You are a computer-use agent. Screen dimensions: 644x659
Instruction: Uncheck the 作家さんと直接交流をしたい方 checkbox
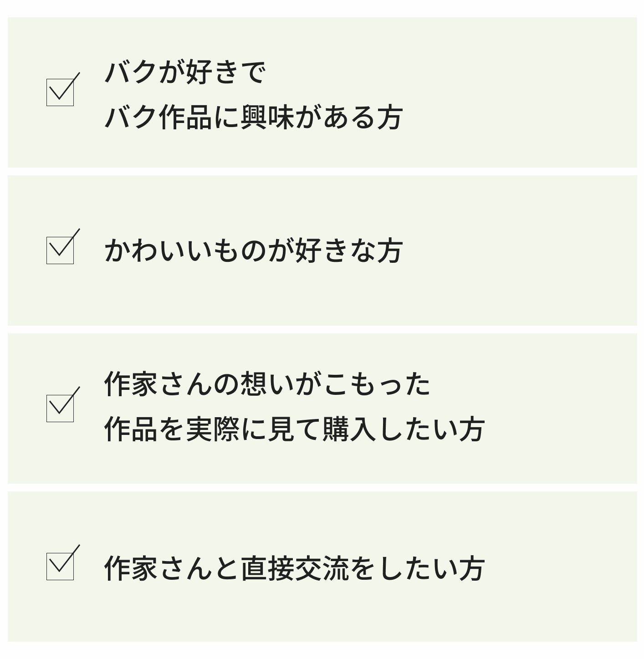(60, 566)
